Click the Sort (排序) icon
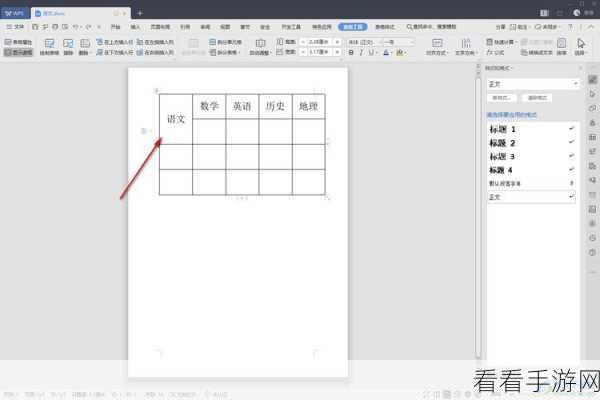Screen dimensions: 600x400 point(561,47)
